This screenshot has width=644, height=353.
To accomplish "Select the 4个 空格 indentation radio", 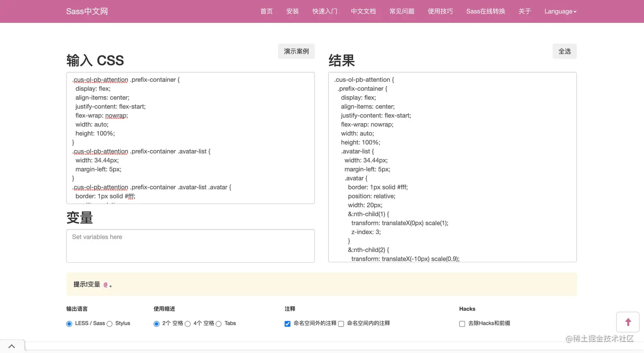I will pos(187,324).
